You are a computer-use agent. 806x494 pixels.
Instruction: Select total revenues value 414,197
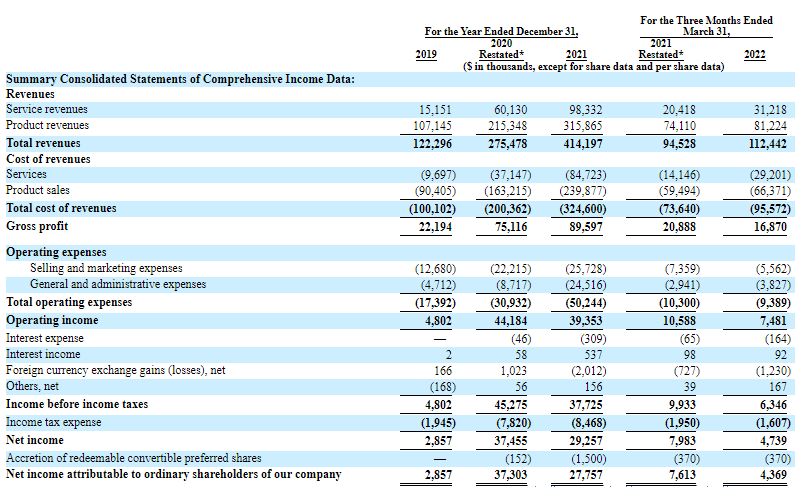(583, 144)
